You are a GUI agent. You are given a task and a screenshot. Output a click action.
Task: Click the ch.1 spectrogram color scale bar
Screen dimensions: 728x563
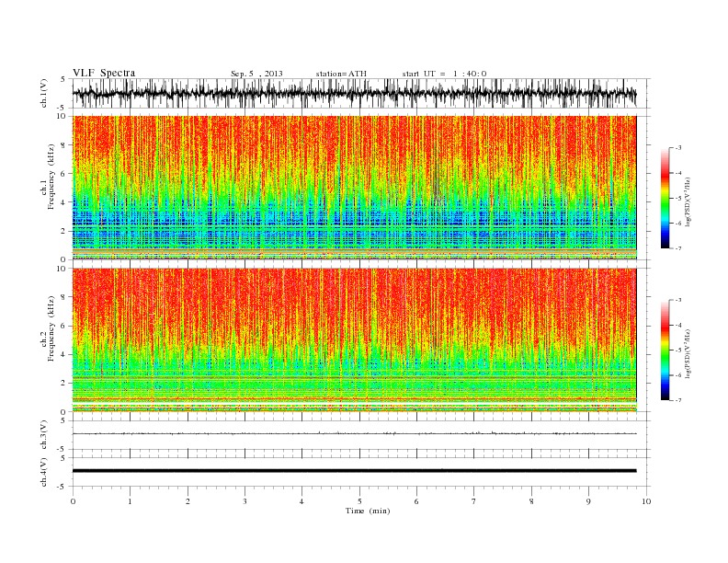(x=665, y=199)
